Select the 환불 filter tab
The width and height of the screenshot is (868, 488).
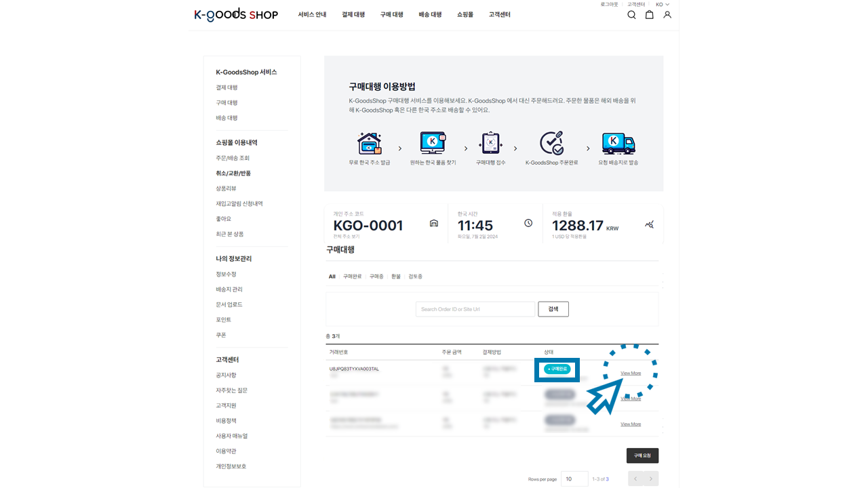396,277
